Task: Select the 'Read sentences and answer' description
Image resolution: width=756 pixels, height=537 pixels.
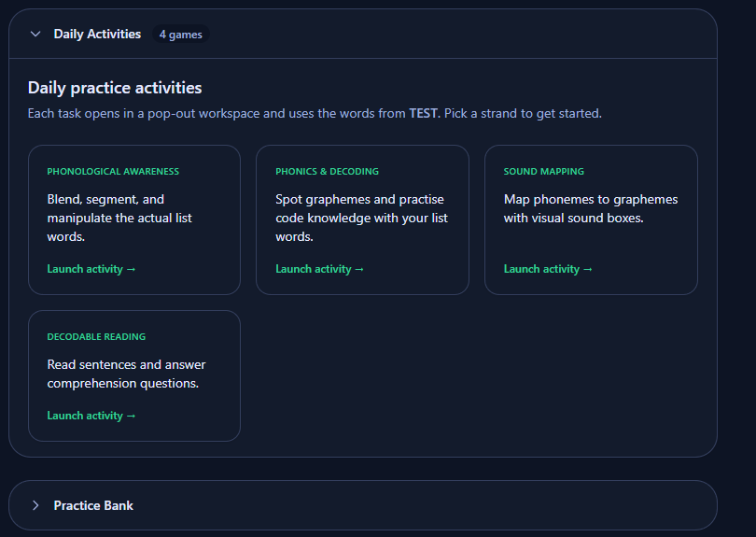Action: [126, 374]
